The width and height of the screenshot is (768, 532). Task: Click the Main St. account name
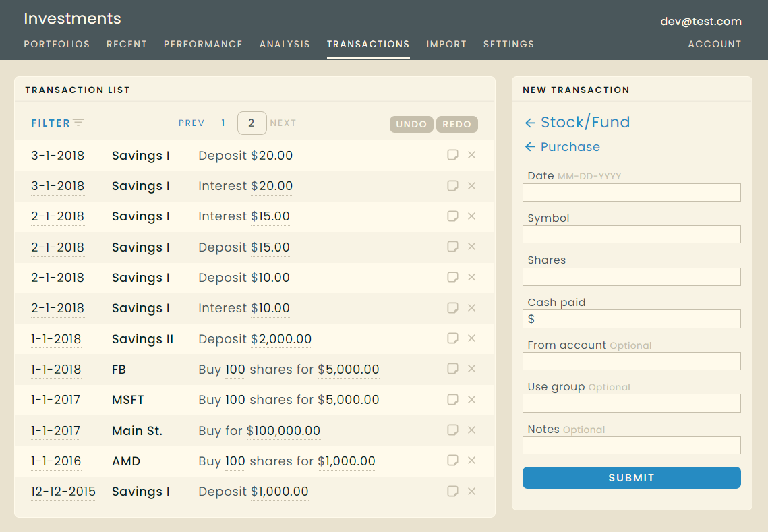click(137, 431)
